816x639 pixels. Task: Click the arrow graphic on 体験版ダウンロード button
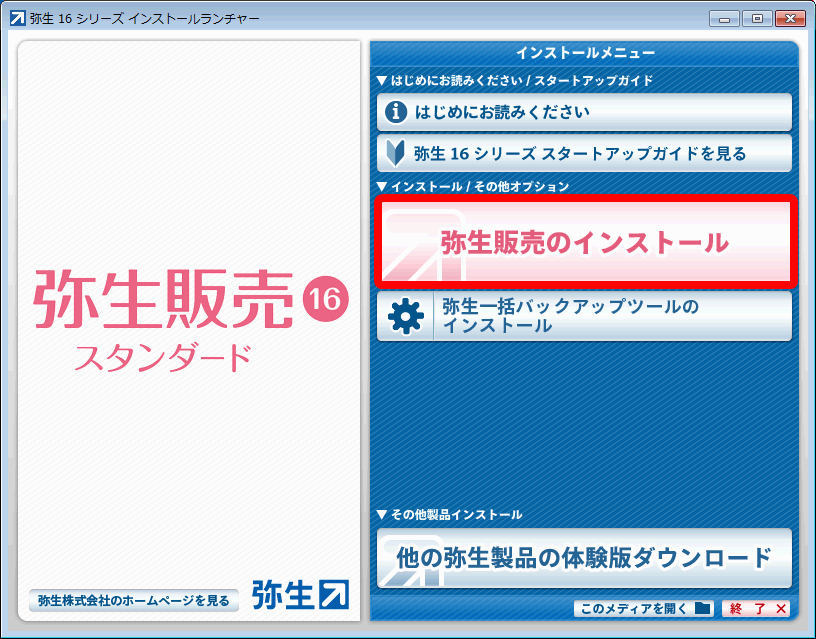coord(410,562)
